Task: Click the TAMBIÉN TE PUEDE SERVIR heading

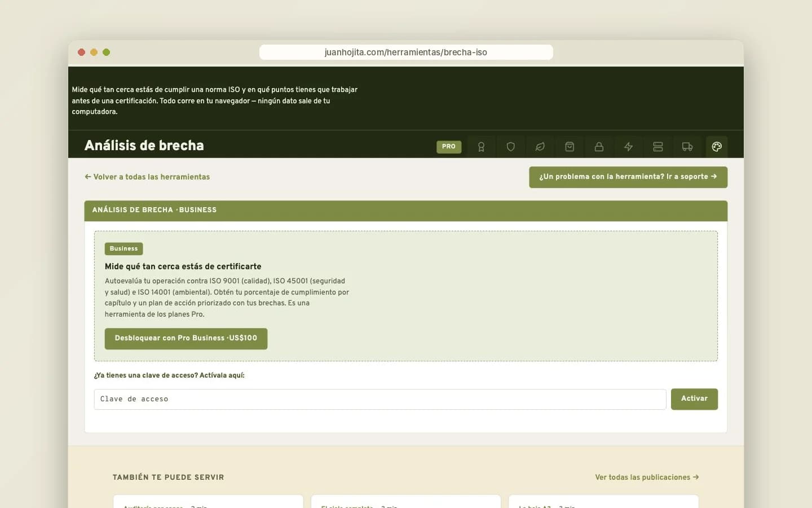Action: 169,478
